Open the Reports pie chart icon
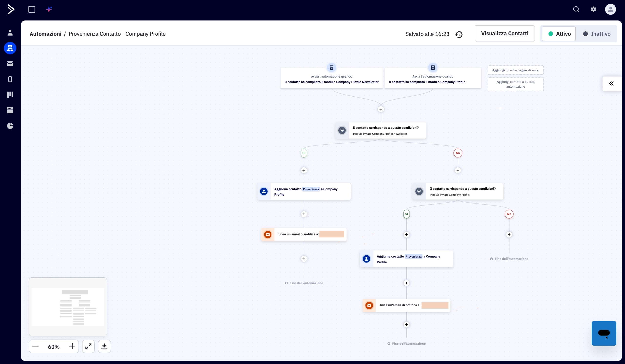This screenshot has height=364, width=625. [10, 126]
